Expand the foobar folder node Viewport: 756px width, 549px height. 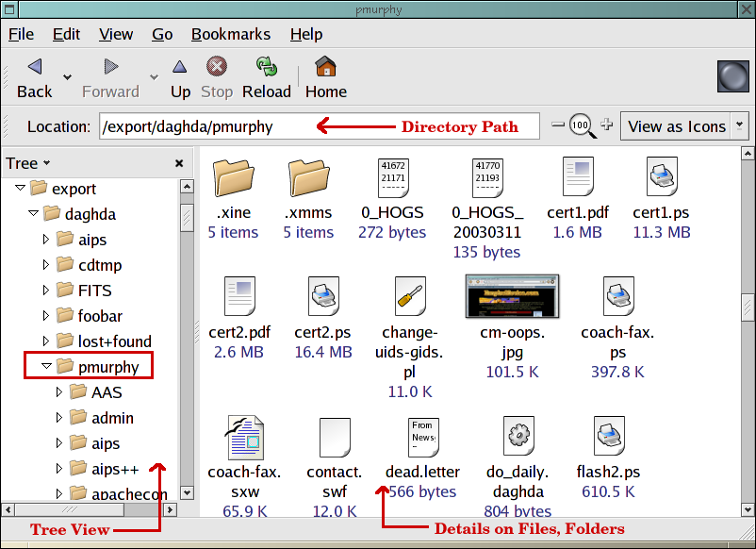click(46, 315)
